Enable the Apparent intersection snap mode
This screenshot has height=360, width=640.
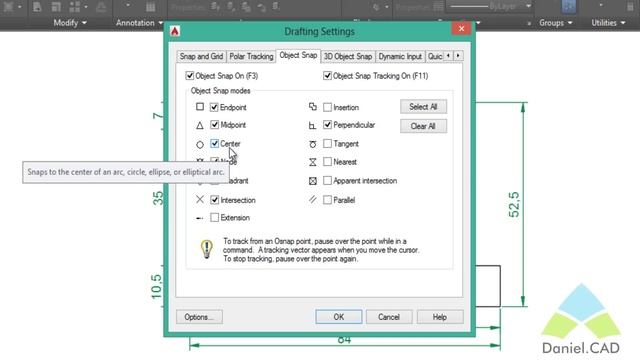[x=327, y=180]
